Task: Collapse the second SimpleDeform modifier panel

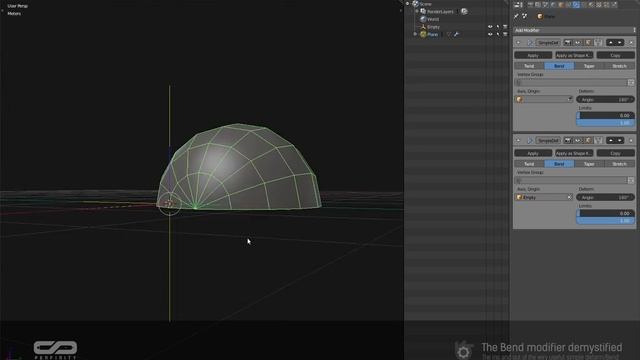Action: [518, 140]
